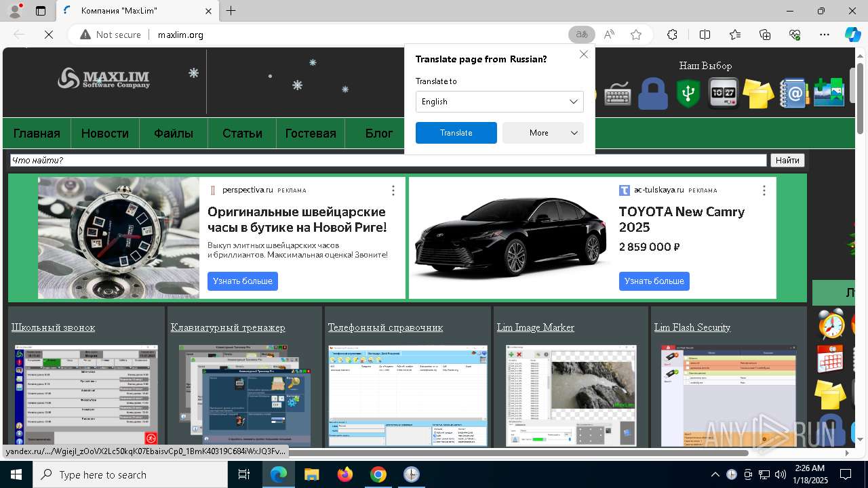Viewport: 868px width, 488px height.
Task: Click the address bar URL maxlim.org
Action: 180,35
